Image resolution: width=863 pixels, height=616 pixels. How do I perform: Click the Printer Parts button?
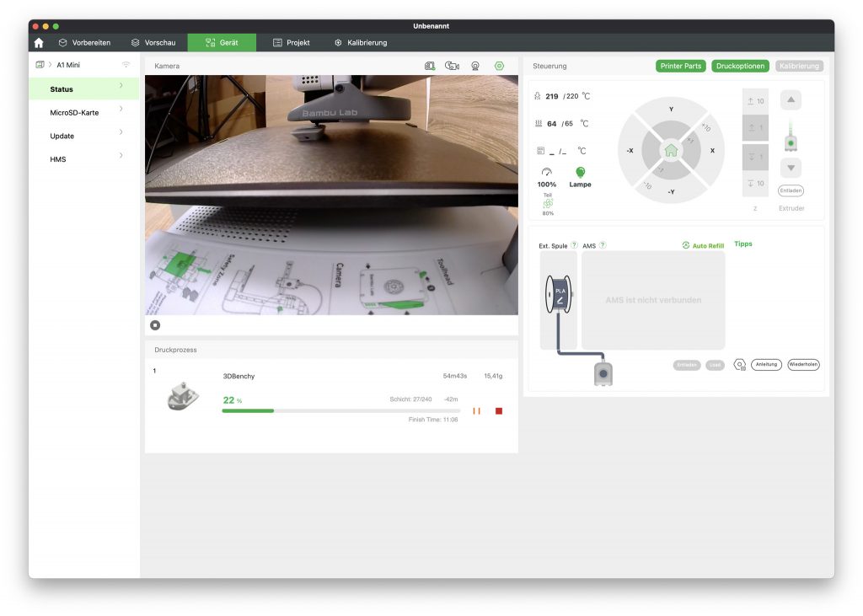[681, 66]
